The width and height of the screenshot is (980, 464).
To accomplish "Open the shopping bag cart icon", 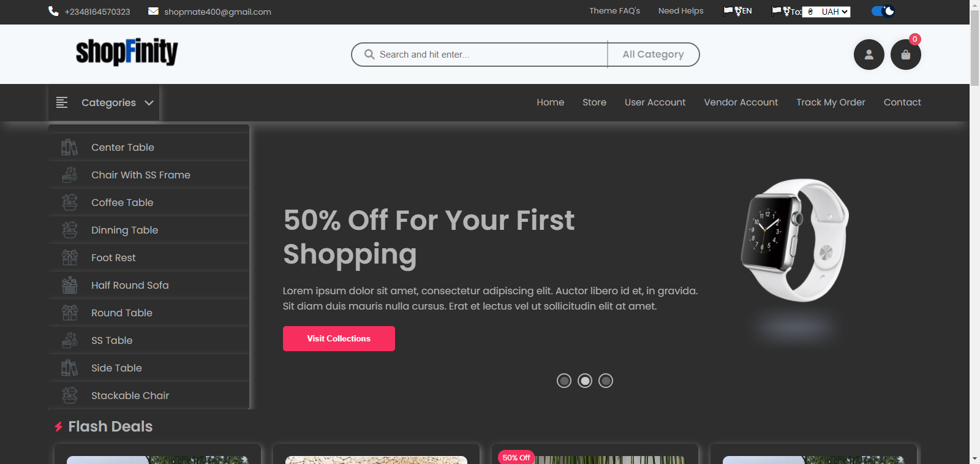I will 906,55.
